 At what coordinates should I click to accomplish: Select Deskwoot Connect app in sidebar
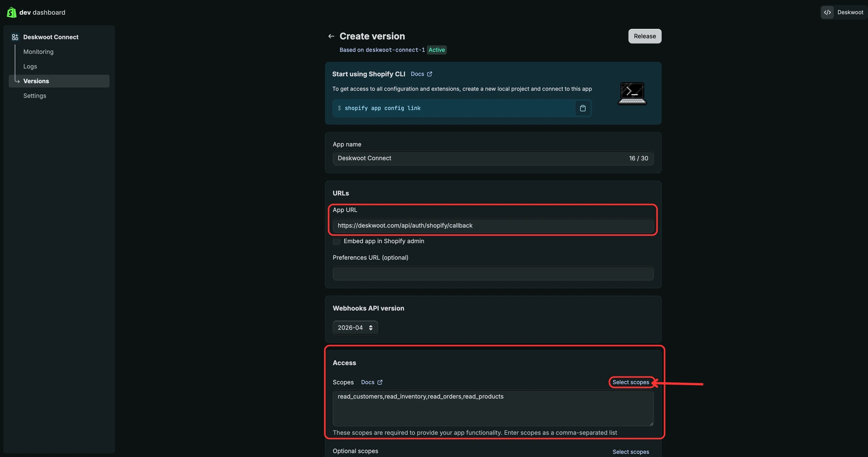coord(51,37)
